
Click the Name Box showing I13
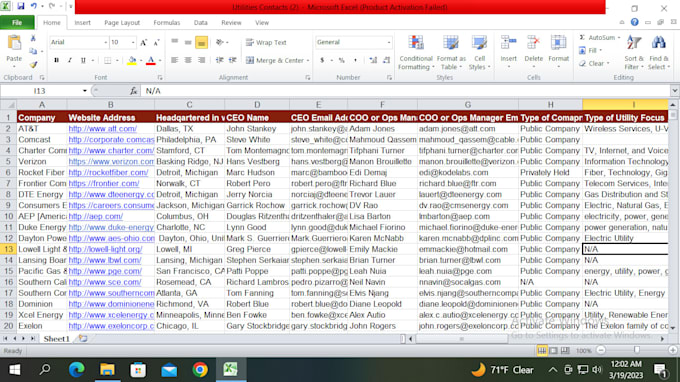[x=40, y=91]
